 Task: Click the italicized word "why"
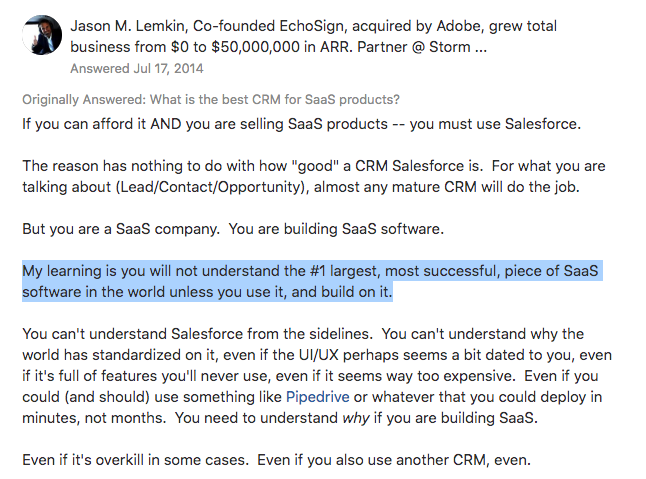pyautogui.click(x=356, y=418)
